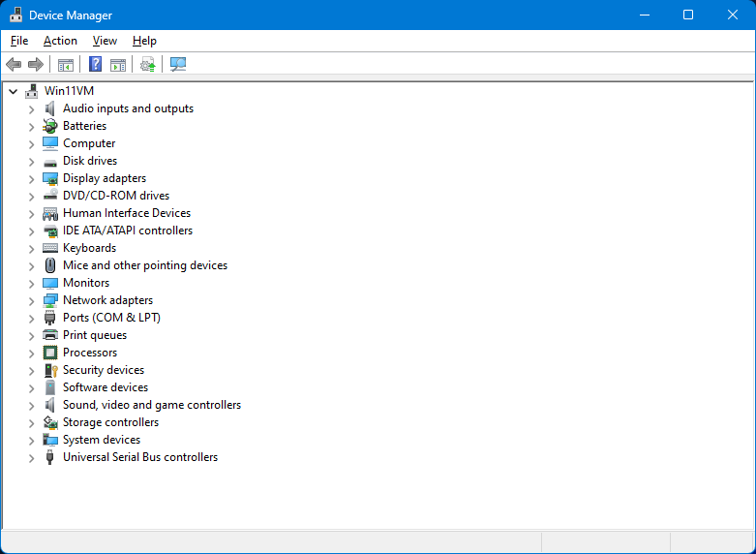756x554 pixels.
Task: Toggle Show/Hide Console Tree toolbar icon
Action: (66, 65)
